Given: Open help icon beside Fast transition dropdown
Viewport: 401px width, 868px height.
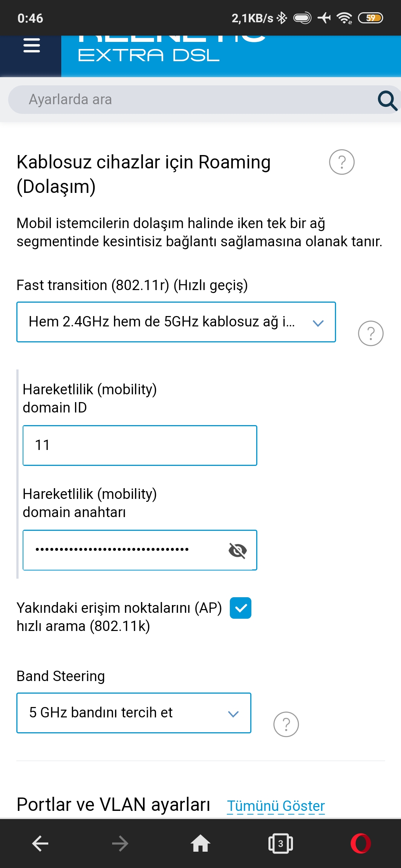Looking at the screenshot, I should (371, 333).
